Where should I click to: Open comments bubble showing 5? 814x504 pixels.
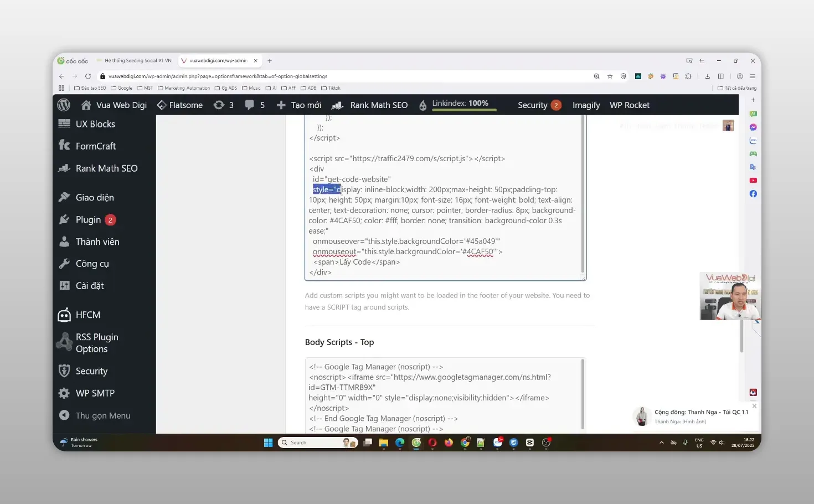(255, 105)
